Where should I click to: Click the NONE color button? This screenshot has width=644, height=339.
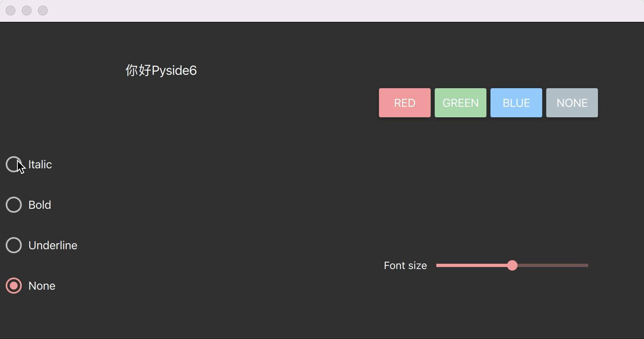[x=571, y=103]
